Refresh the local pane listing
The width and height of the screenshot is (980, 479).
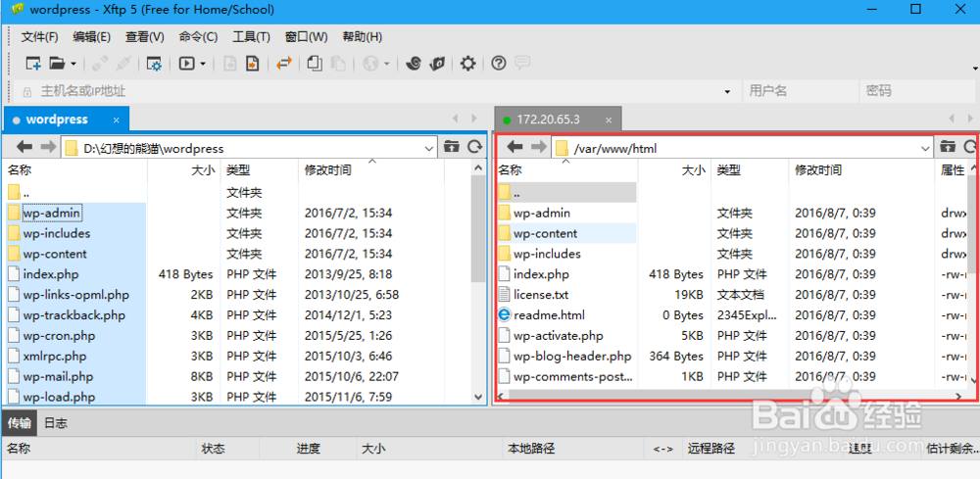coord(475,147)
